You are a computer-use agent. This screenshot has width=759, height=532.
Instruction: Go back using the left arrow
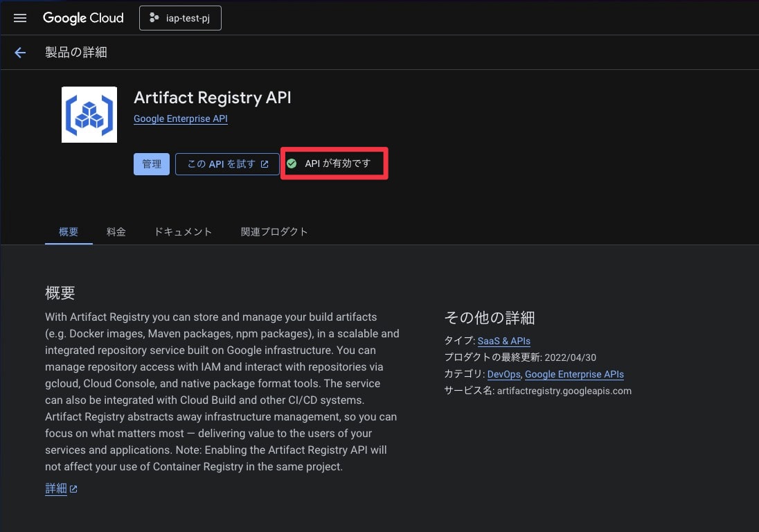20,52
